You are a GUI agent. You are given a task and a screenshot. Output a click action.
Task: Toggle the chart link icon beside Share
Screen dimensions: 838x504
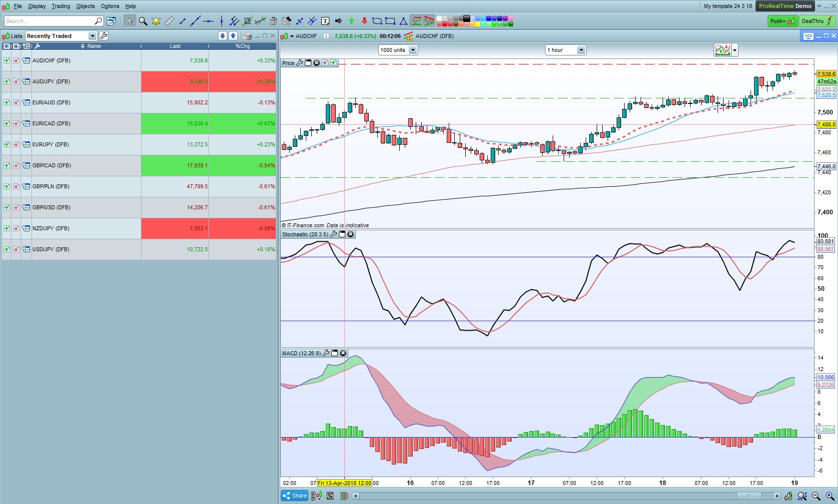pos(316,496)
